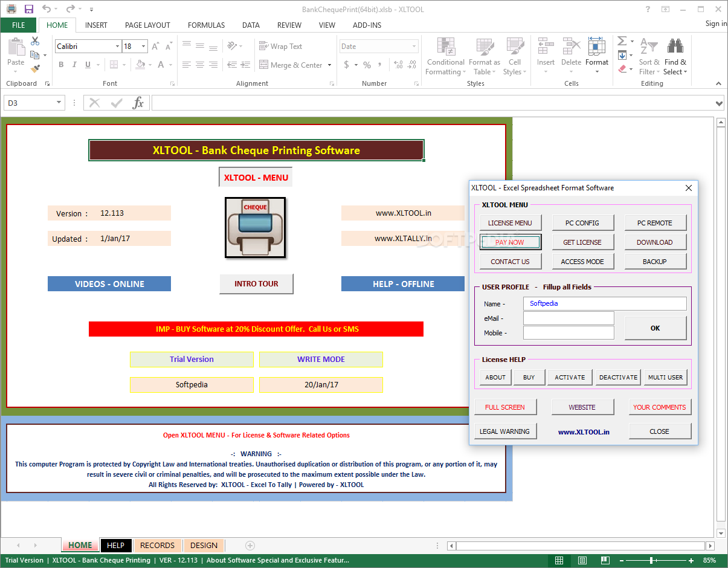This screenshot has width=728, height=568.
Task: Click the Borders icon
Action: click(114, 65)
